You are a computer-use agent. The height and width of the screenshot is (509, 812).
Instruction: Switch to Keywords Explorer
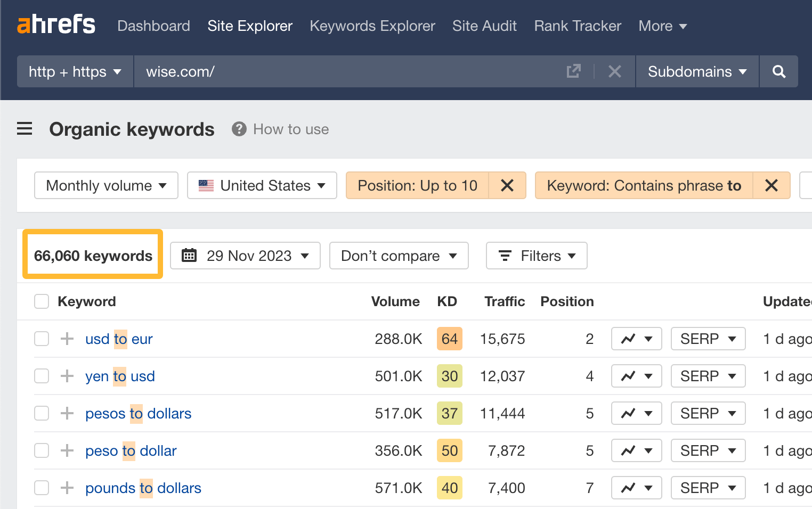(372, 26)
